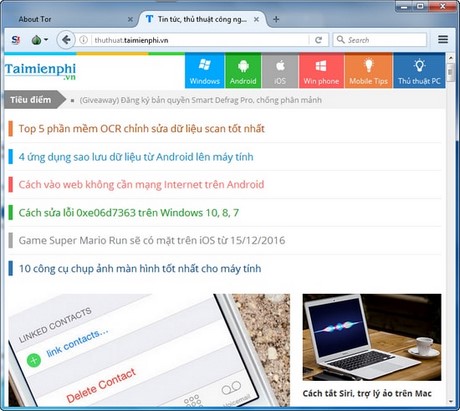The width and height of the screenshot is (460, 411).
Task: Open the Win phone category tile
Action: pos(321,71)
